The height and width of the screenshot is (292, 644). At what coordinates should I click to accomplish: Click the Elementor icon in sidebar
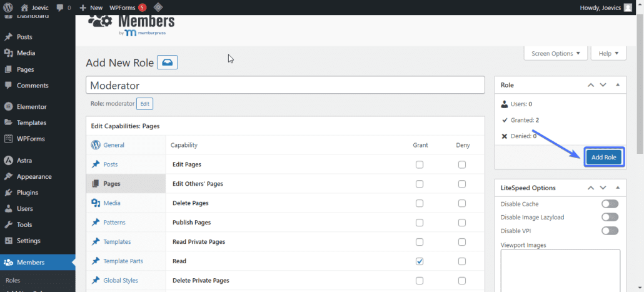(8, 106)
